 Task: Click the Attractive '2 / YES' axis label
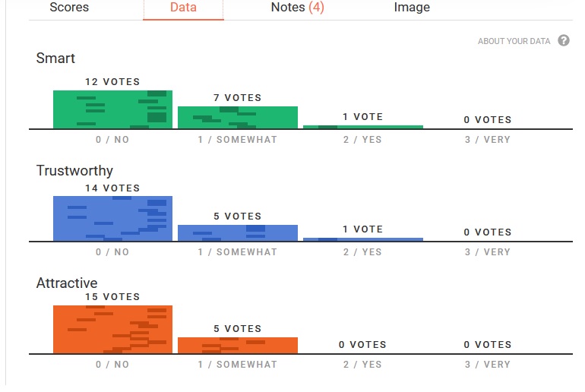362,365
